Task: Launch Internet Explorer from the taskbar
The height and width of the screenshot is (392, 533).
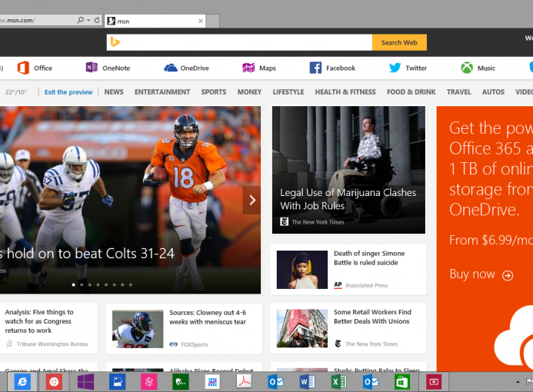Action: (22, 382)
